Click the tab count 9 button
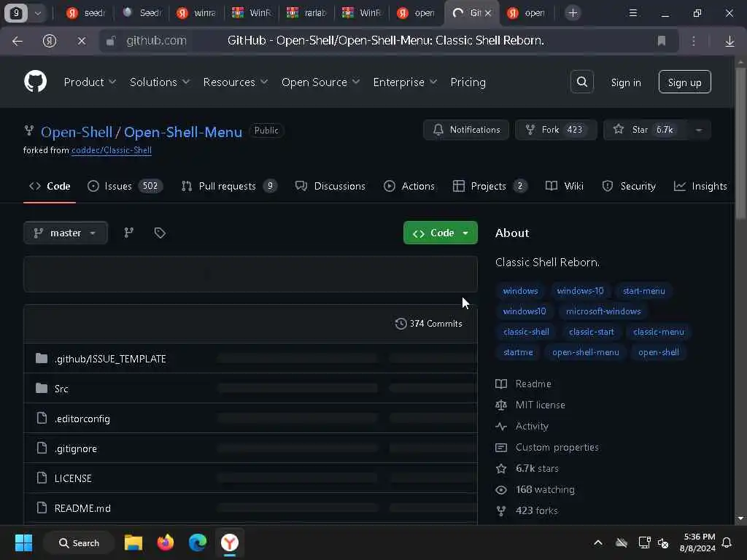The image size is (747, 560). point(16,13)
